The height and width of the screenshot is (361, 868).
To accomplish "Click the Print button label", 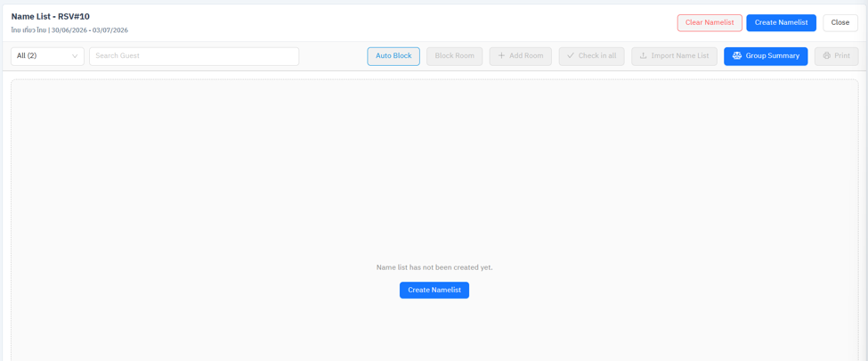I will click(842, 56).
